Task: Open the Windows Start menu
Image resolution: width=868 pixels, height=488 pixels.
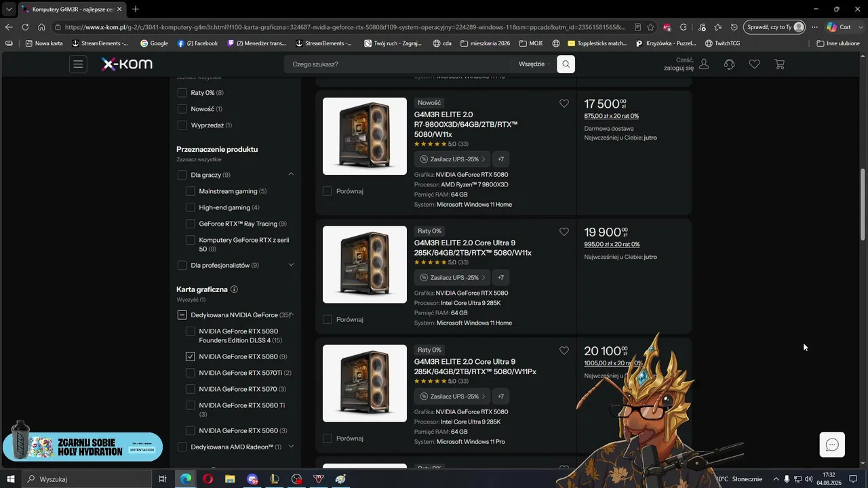Action: (x=11, y=479)
